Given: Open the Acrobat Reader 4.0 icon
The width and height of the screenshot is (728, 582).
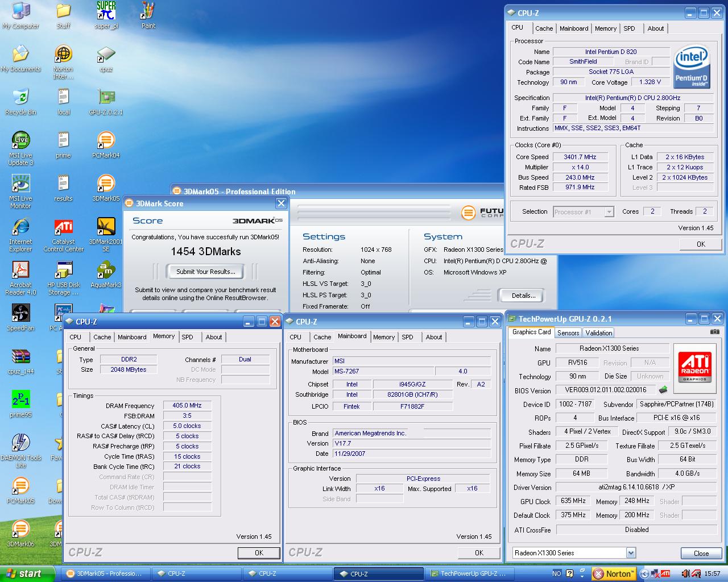Looking at the screenshot, I should (x=20, y=278).
